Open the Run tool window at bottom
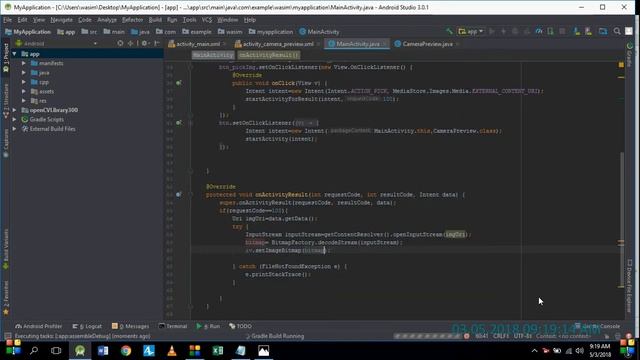The height and width of the screenshot is (360, 640). click(208, 326)
